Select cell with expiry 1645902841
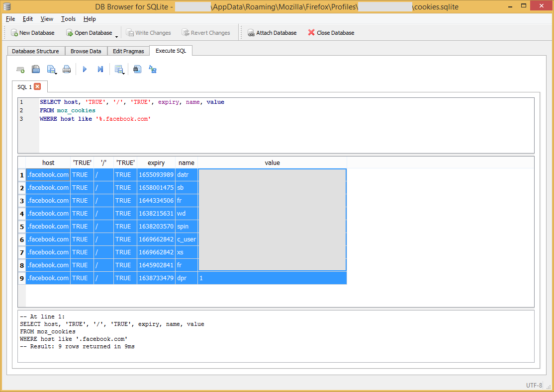The image size is (554, 392). coord(156,265)
